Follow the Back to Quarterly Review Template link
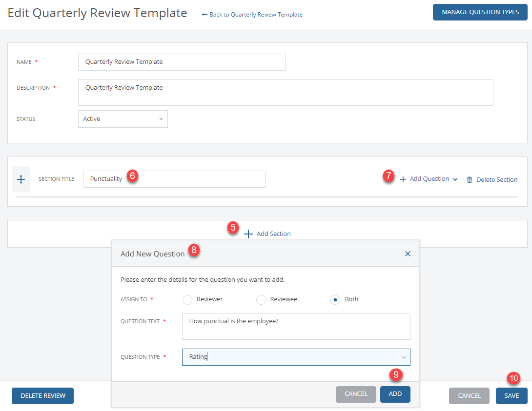This screenshot has width=532, height=411. click(x=256, y=15)
